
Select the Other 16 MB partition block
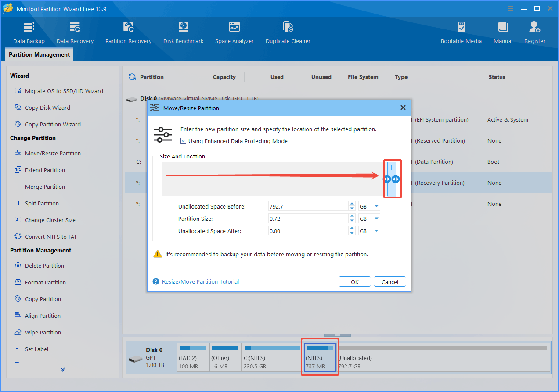225,357
